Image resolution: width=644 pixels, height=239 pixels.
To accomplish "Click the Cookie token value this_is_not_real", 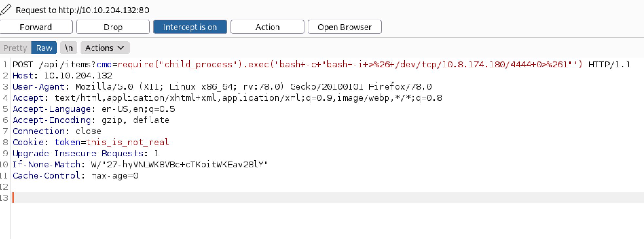I will coord(128,142).
